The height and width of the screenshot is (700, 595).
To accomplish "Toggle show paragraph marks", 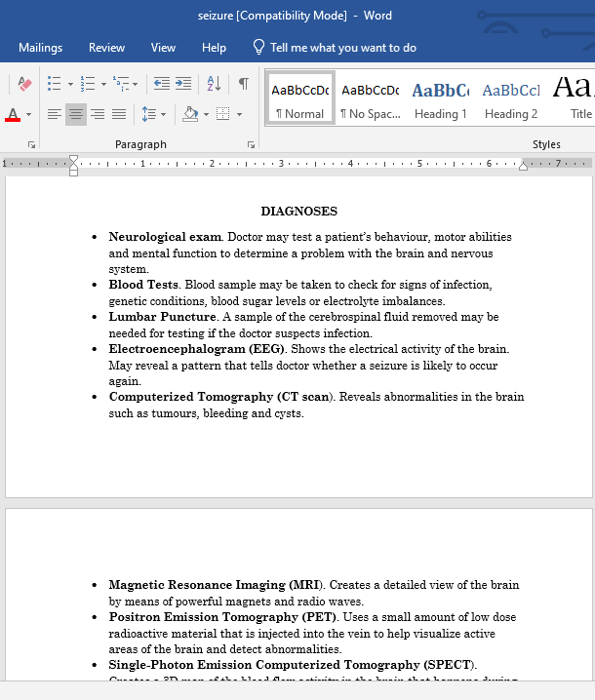I will pyautogui.click(x=244, y=84).
